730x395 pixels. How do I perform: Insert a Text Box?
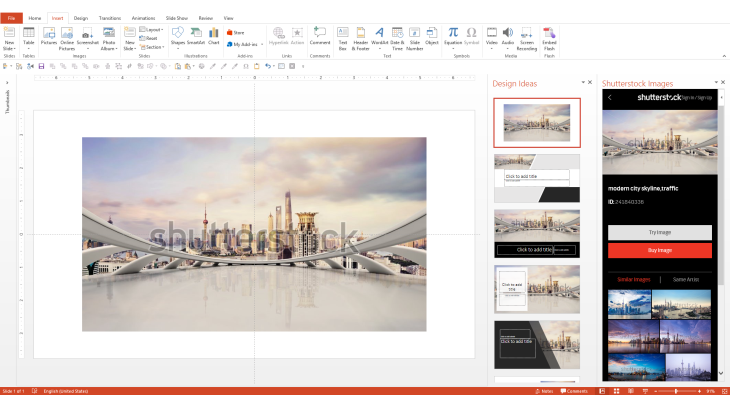click(343, 38)
